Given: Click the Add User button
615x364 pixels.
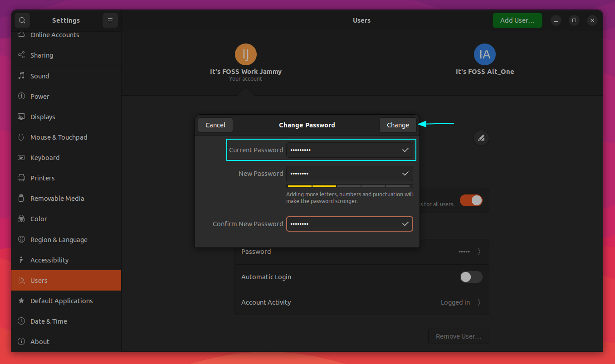Looking at the screenshot, I should coord(517,20).
